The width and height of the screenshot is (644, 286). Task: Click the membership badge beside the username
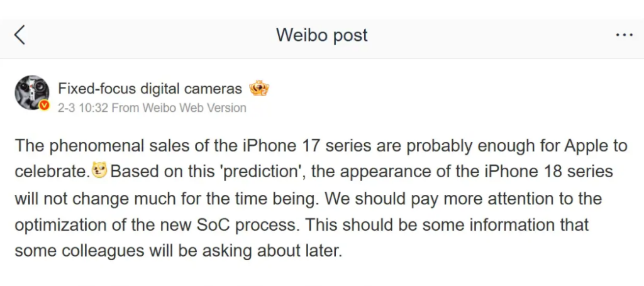tap(259, 88)
